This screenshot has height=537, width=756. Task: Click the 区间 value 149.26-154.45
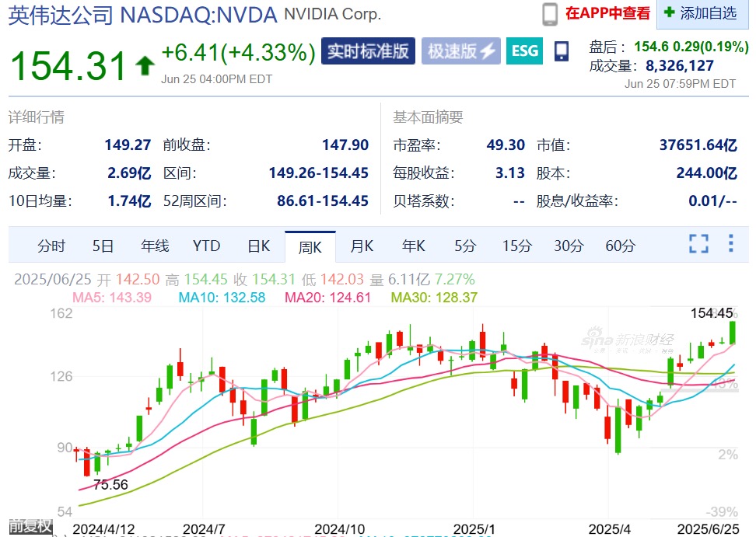319,173
